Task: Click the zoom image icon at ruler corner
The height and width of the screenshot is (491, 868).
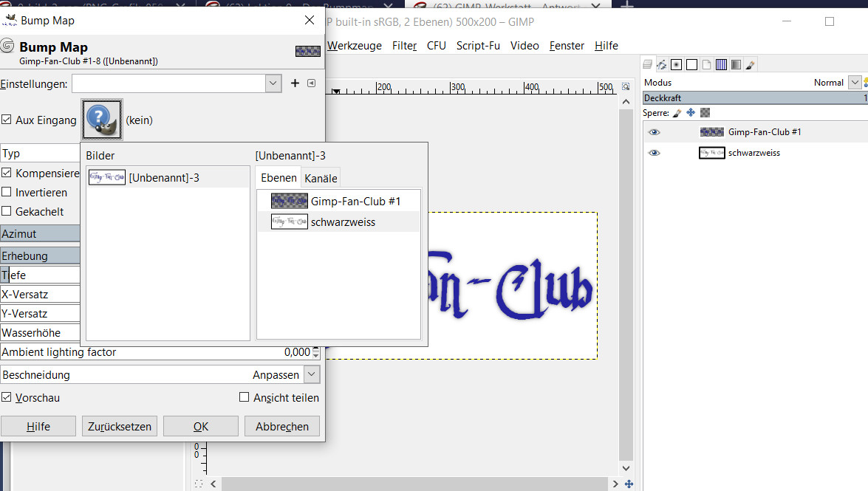Action: [626, 87]
